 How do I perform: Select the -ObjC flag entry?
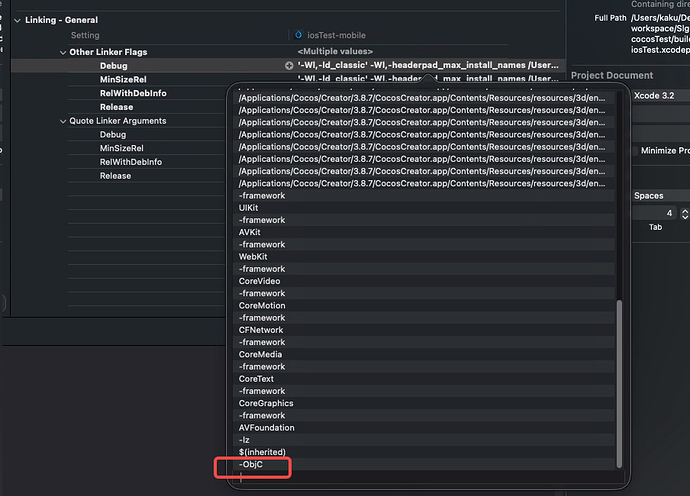253,465
